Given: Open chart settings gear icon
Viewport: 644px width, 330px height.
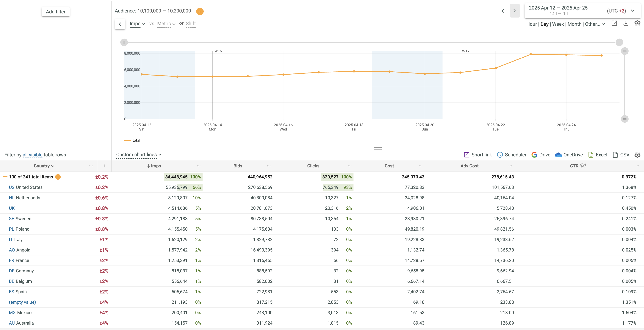Looking at the screenshot, I should [x=637, y=23].
